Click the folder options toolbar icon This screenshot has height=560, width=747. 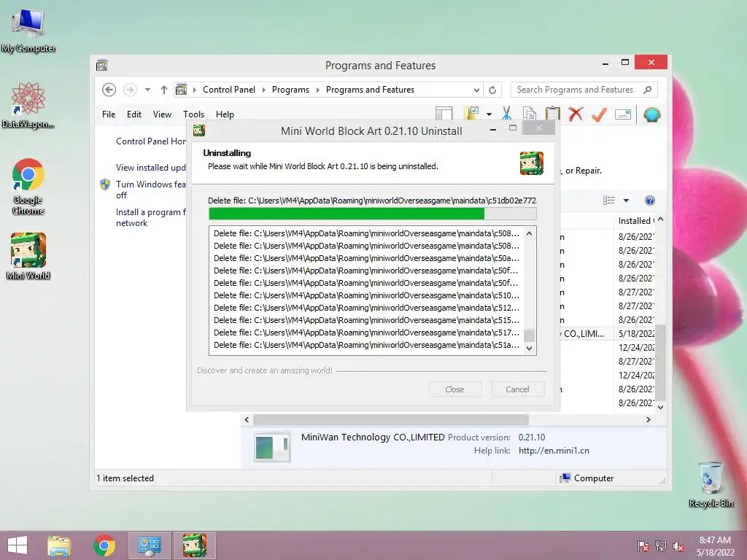(x=472, y=113)
